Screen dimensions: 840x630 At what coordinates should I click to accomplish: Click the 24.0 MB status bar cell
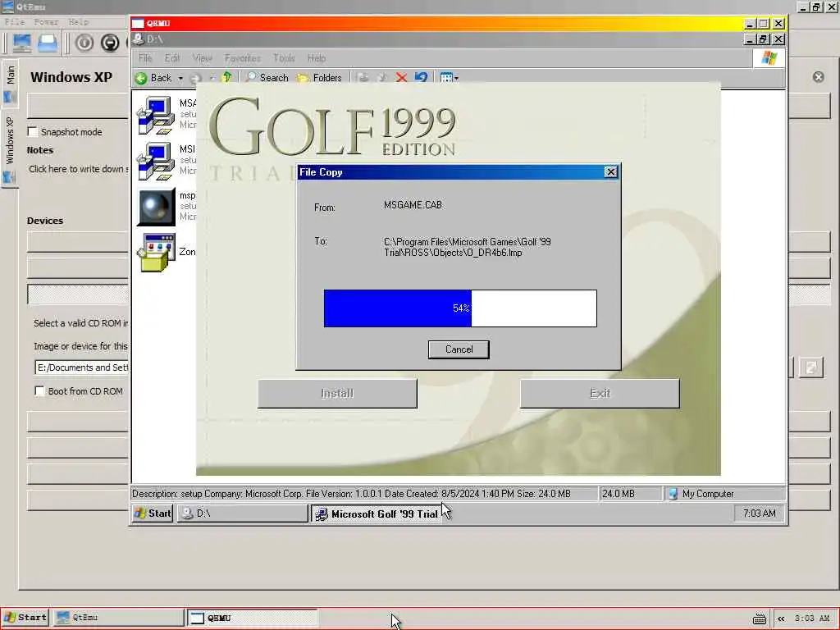pos(629,494)
